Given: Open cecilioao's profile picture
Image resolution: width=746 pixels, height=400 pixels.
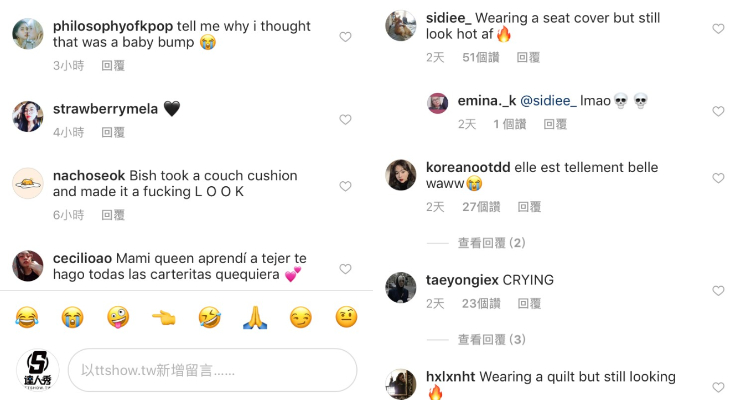Looking at the screenshot, I should coord(28,266).
